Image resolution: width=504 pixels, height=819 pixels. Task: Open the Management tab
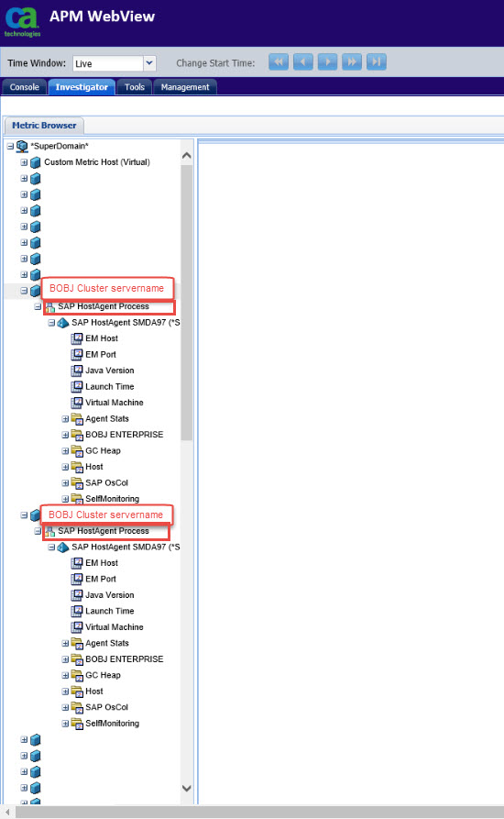click(x=185, y=87)
